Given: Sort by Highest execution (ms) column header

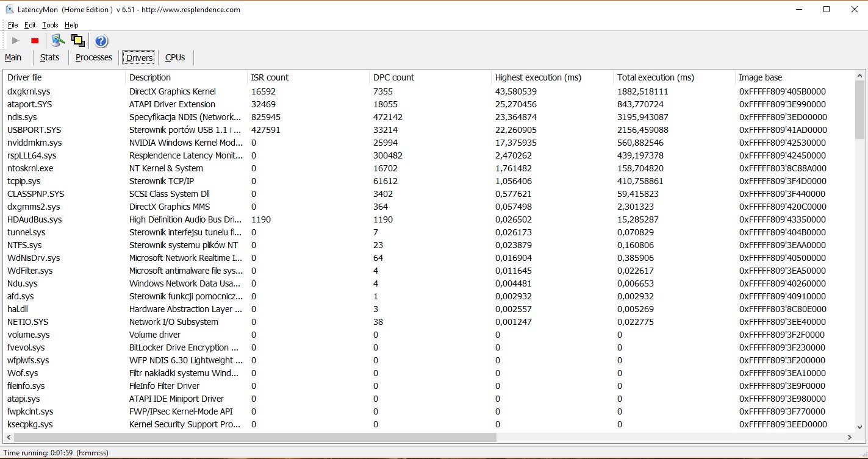Looking at the screenshot, I should [x=552, y=77].
